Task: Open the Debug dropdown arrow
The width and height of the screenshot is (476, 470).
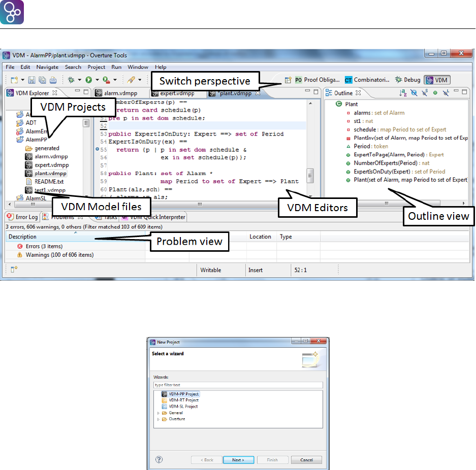Action: pos(80,80)
